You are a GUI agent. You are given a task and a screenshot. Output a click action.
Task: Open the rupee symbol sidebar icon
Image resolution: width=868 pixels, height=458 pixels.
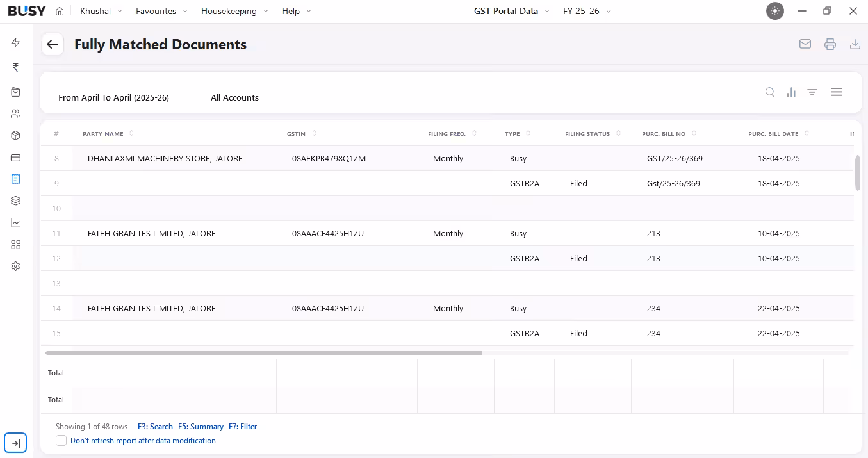16,67
